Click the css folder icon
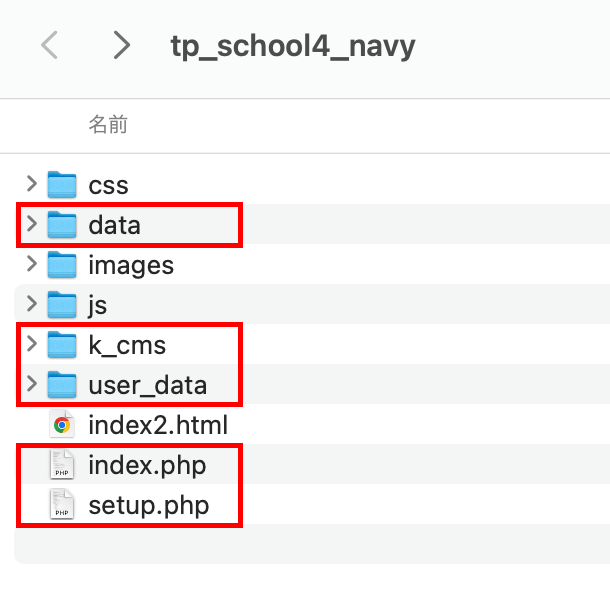 (62, 184)
